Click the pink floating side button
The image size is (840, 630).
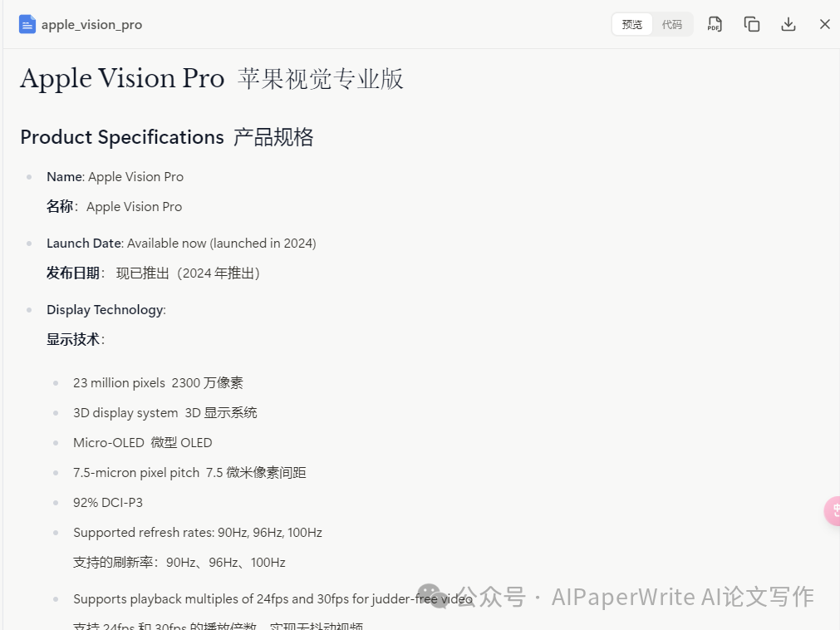coord(832,511)
